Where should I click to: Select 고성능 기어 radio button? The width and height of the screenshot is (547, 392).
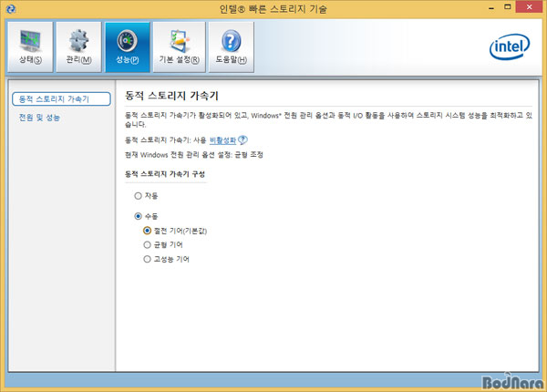(x=147, y=259)
